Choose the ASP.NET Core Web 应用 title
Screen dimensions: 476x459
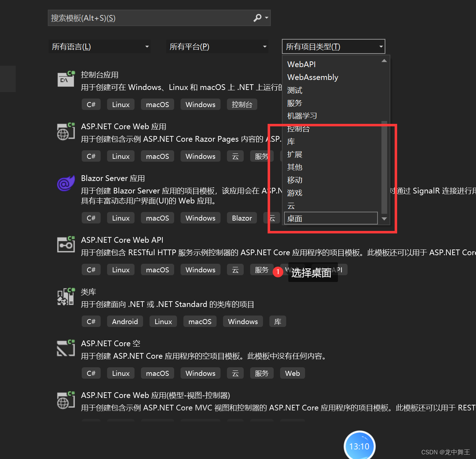(x=123, y=127)
